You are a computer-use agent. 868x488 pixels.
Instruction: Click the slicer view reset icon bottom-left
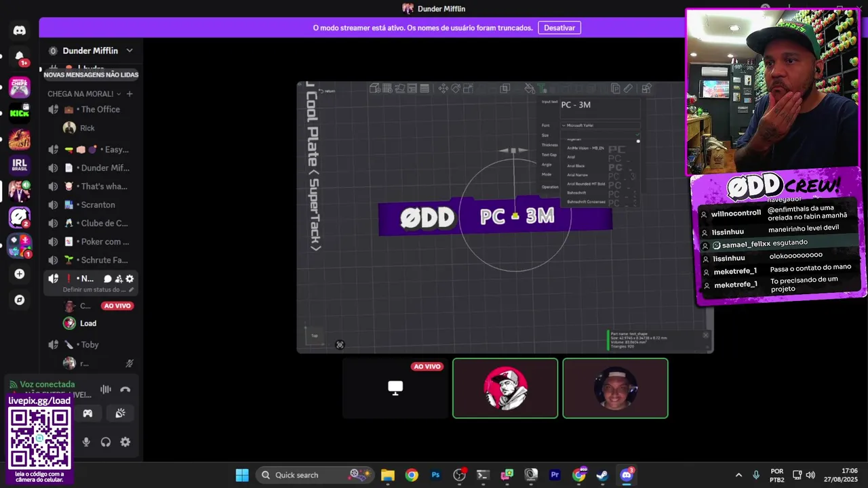(x=340, y=345)
